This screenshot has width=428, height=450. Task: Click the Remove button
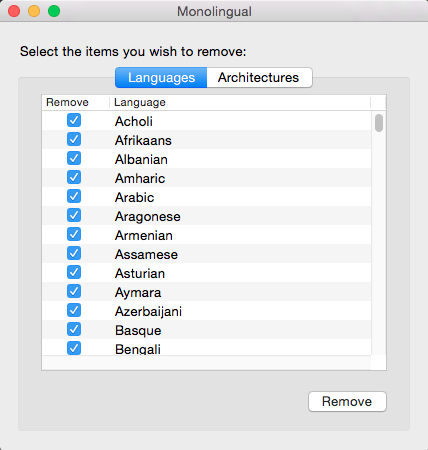click(x=347, y=401)
